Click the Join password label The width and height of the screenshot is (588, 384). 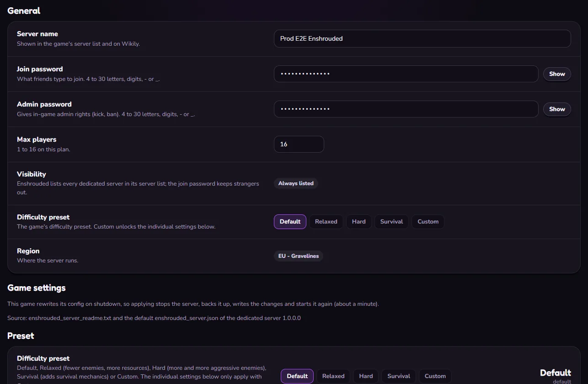coord(40,69)
